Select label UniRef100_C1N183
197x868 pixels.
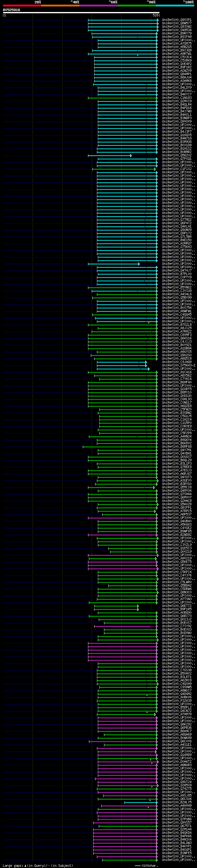(x=176, y=98)
